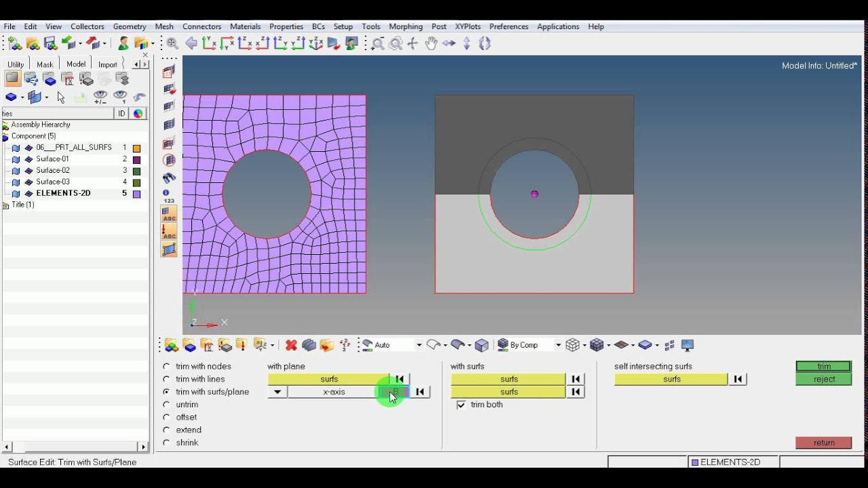Open the Geometry menu

click(130, 26)
